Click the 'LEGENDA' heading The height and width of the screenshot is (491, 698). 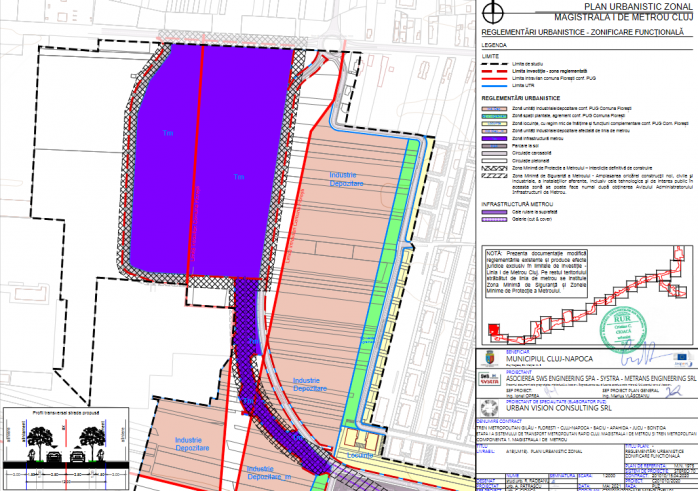tap(494, 45)
